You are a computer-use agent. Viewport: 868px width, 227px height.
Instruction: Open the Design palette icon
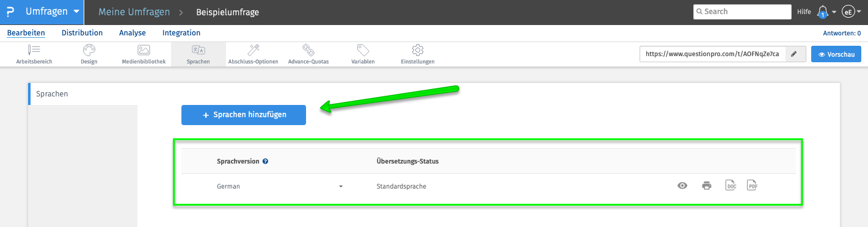[x=89, y=54]
